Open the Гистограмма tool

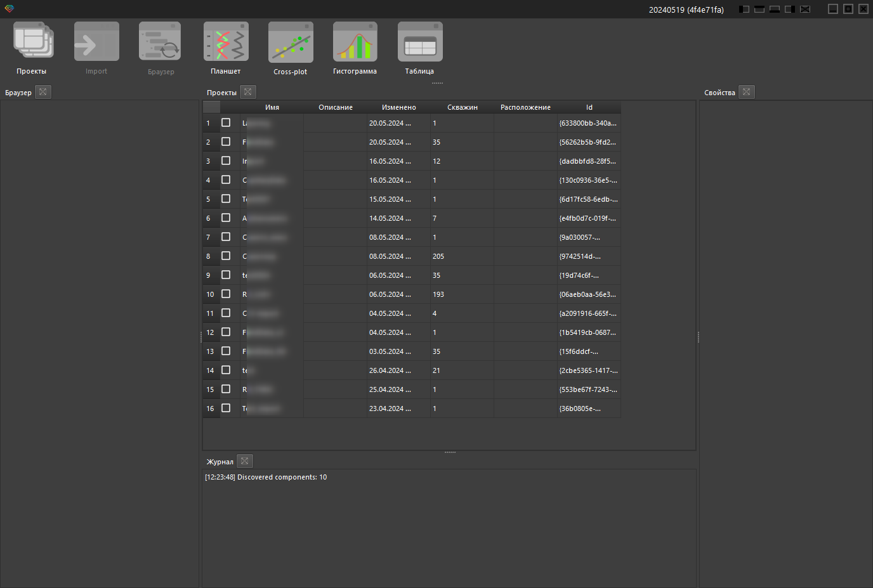point(355,42)
